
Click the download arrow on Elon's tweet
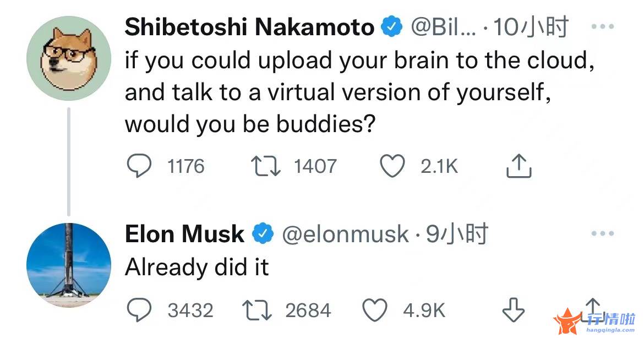514,310
